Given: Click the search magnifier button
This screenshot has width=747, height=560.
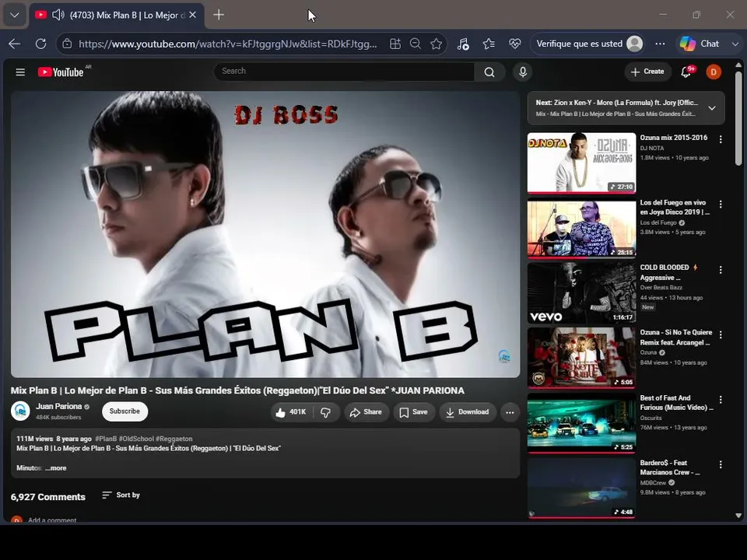Looking at the screenshot, I should click(489, 72).
